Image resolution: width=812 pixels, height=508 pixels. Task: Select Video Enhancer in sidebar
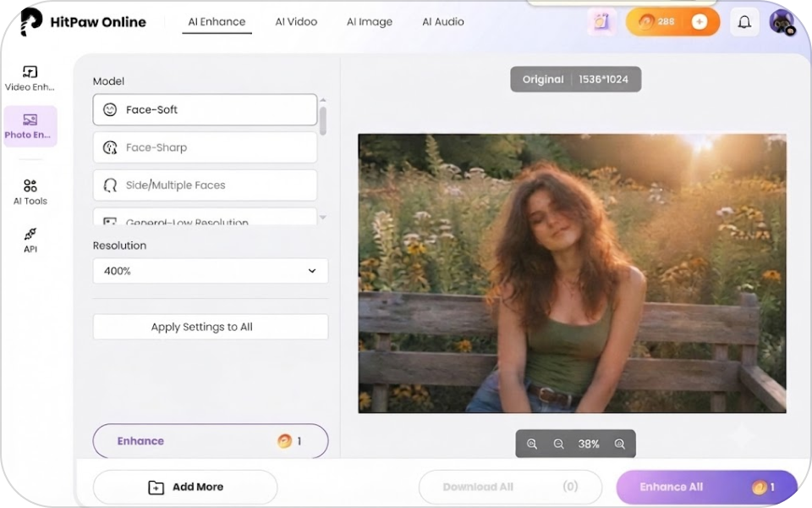[x=30, y=78]
